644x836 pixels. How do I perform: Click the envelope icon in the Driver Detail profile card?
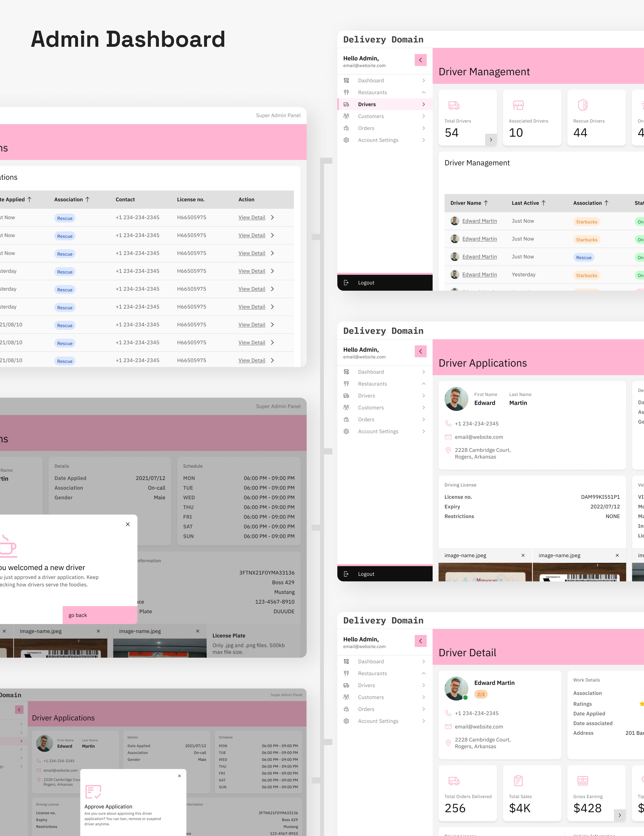pos(448,727)
